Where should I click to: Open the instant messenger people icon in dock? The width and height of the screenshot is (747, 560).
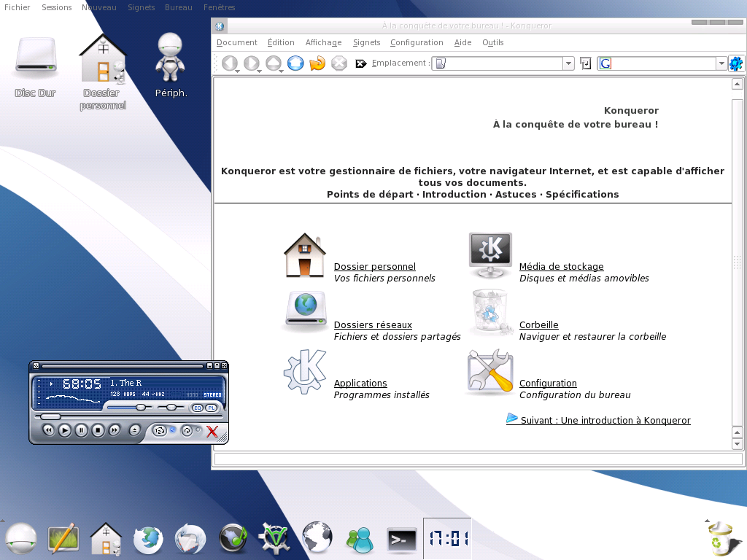click(360, 540)
